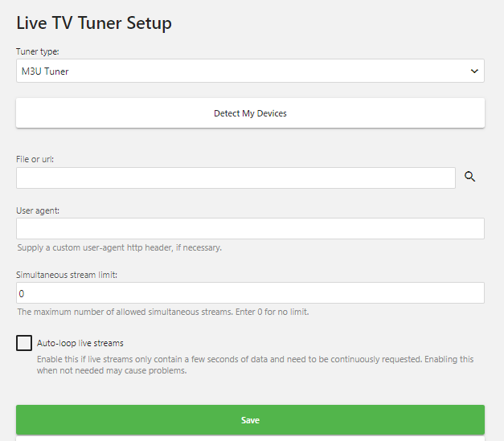Click the 'User agent:' label
Screen dimensions: 504x441
(x=38, y=210)
